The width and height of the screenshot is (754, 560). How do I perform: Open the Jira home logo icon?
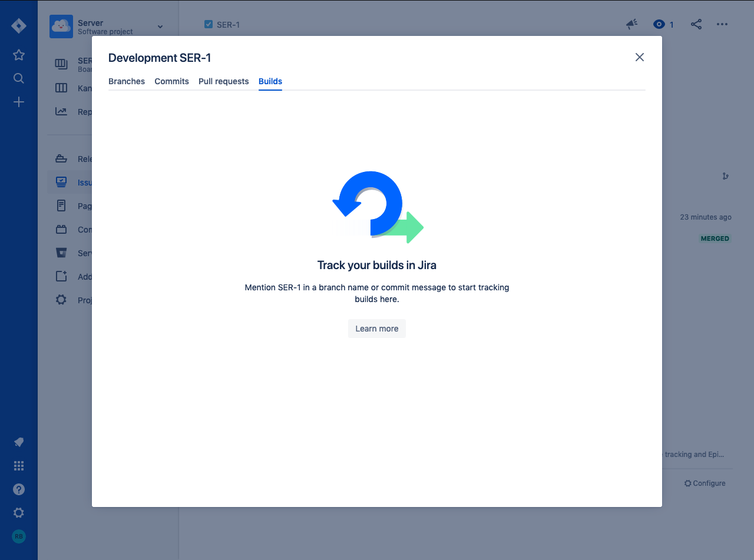(x=19, y=26)
